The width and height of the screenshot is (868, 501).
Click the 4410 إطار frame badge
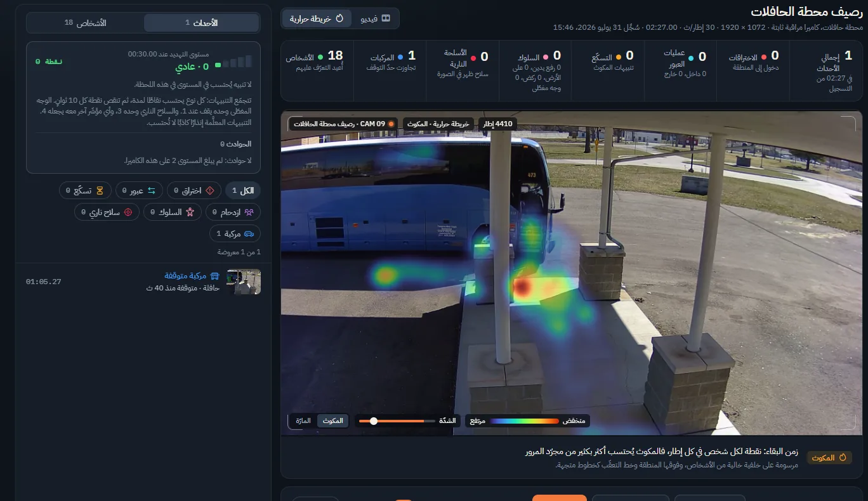497,124
